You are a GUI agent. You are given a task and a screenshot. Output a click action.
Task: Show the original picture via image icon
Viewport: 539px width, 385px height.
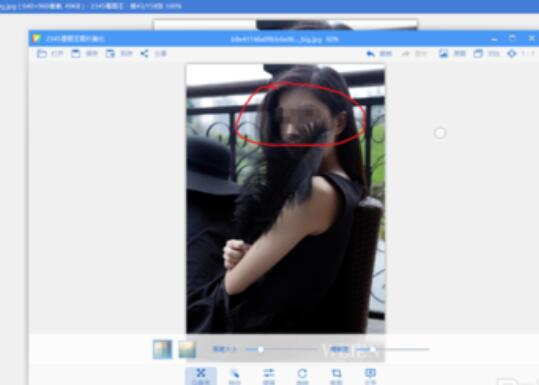point(443,53)
